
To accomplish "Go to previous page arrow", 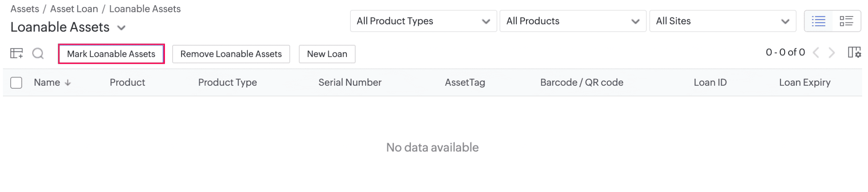I will (x=816, y=53).
